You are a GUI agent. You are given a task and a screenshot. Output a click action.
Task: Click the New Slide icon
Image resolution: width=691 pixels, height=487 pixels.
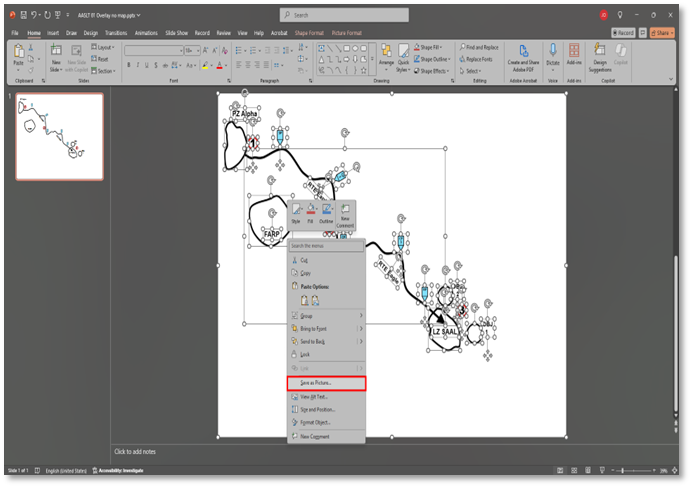click(x=57, y=54)
